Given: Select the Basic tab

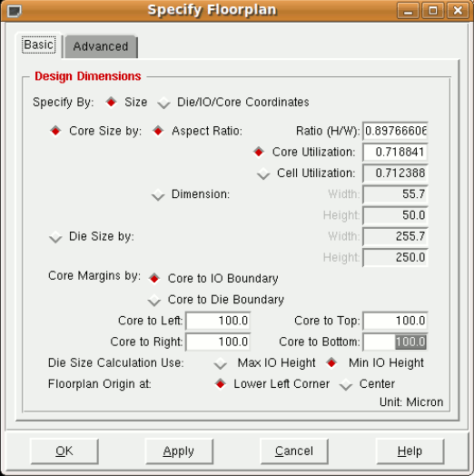Looking at the screenshot, I should [39, 45].
